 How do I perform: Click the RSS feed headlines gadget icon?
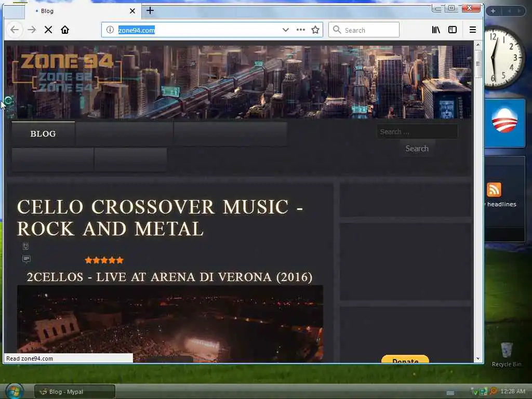pos(494,190)
